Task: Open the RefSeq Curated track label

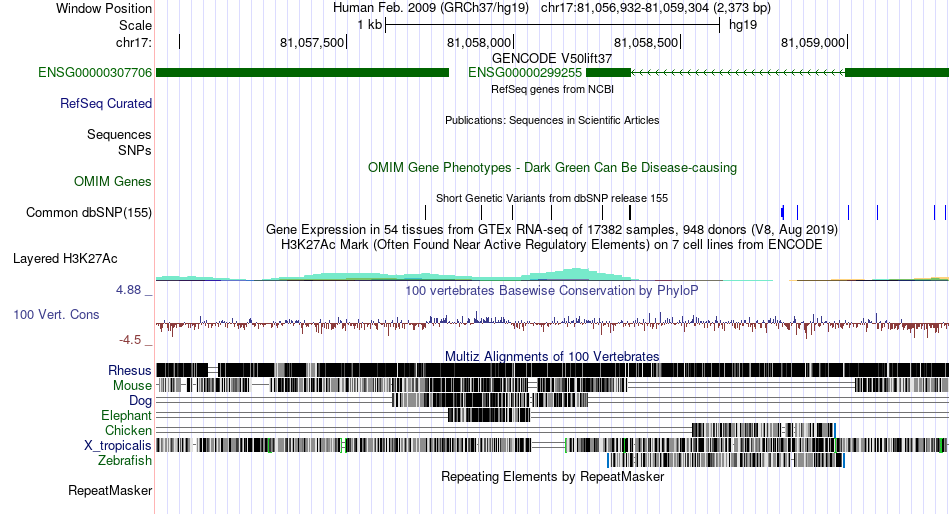Action: (106, 104)
